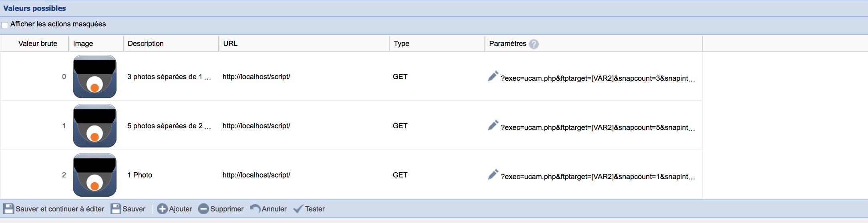
Task: Click camera image in row with value 2
Action: pos(94,175)
